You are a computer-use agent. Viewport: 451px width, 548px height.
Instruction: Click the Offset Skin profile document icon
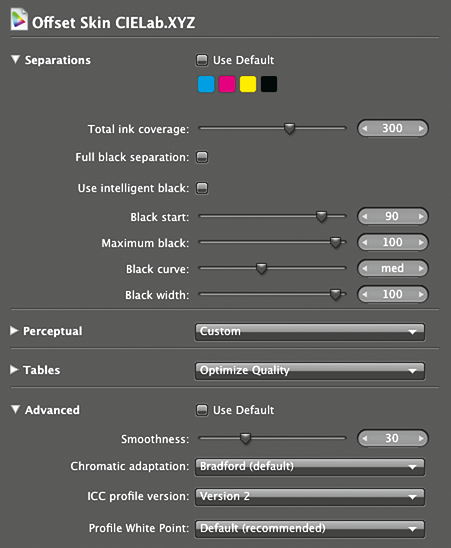[19, 20]
